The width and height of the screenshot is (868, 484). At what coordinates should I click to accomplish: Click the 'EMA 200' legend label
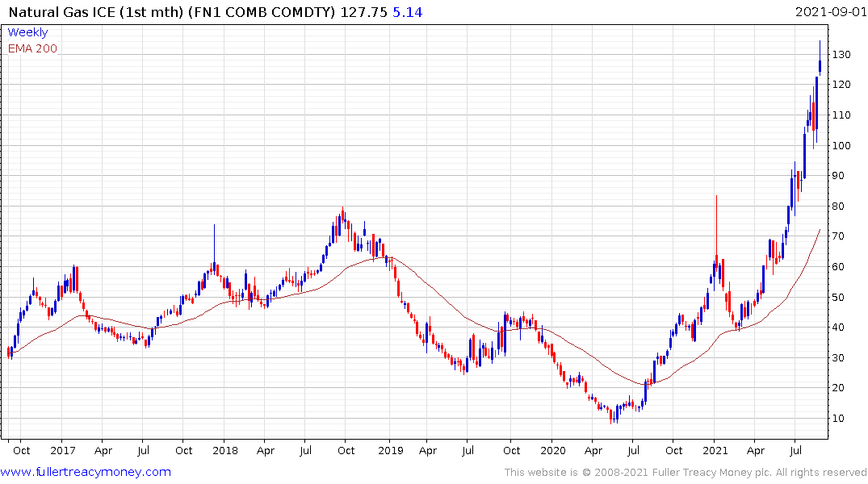tap(32, 48)
